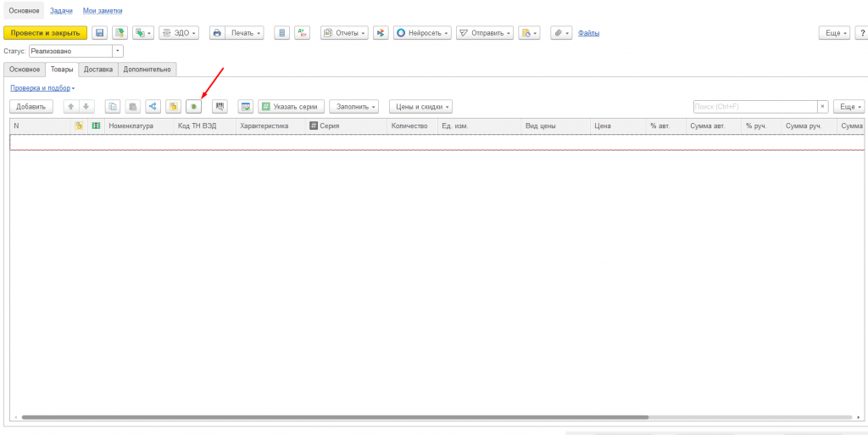Click the Номенклатура column header
The width and height of the screenshot is (868, 435).
click(139, 126)
